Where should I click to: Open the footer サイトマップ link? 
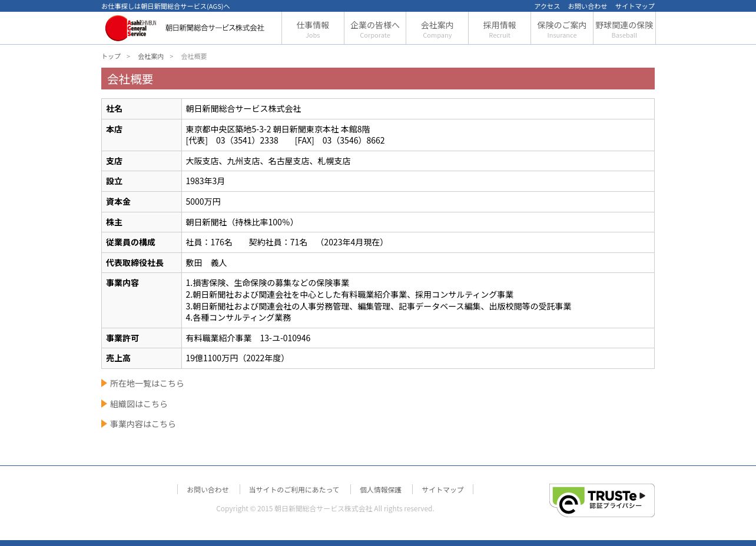pyautogui.click(x=443, y=490)
